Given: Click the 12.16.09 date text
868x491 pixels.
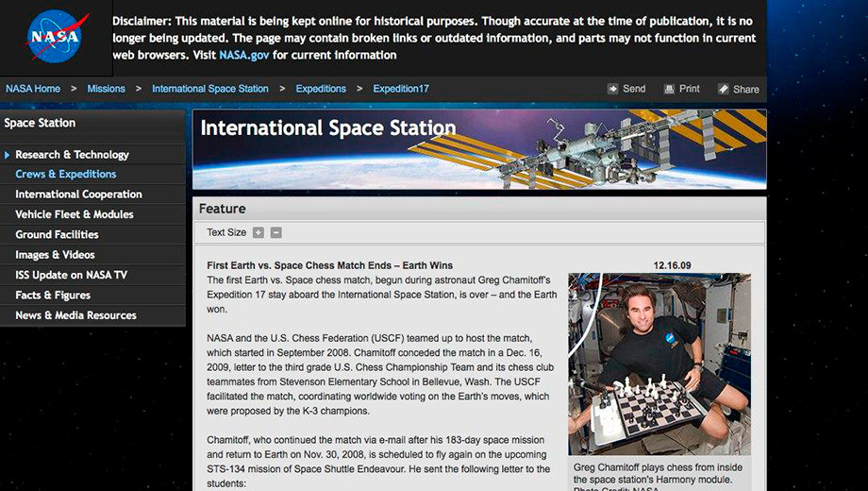Looking at the screenshot, I should [x=672, y=265].
